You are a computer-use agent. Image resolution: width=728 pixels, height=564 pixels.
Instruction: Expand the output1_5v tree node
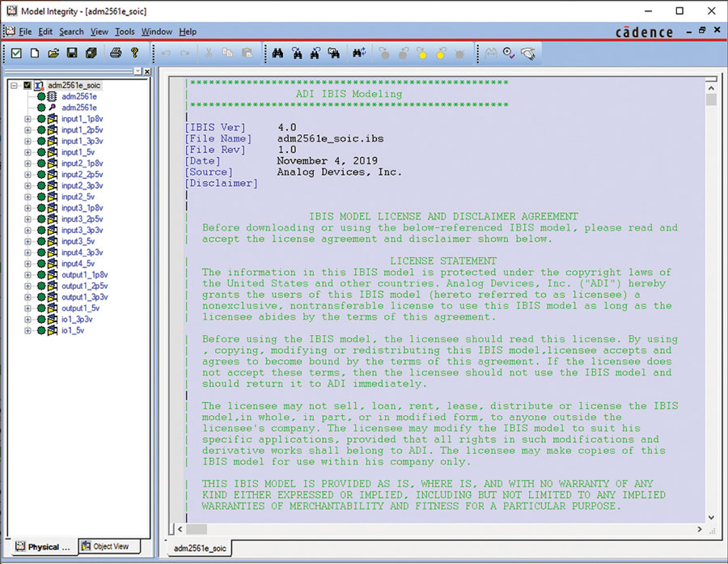[28, 308]
